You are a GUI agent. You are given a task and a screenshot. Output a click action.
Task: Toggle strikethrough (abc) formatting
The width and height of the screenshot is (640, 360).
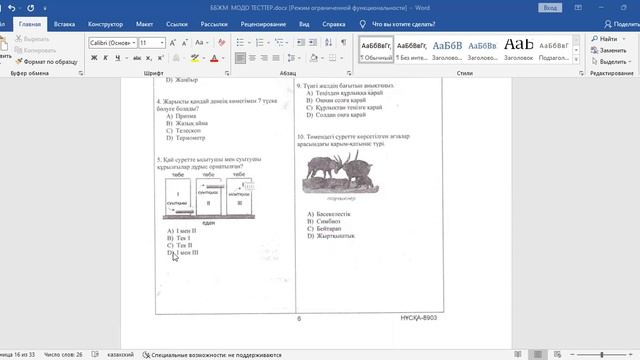[137, 58]
